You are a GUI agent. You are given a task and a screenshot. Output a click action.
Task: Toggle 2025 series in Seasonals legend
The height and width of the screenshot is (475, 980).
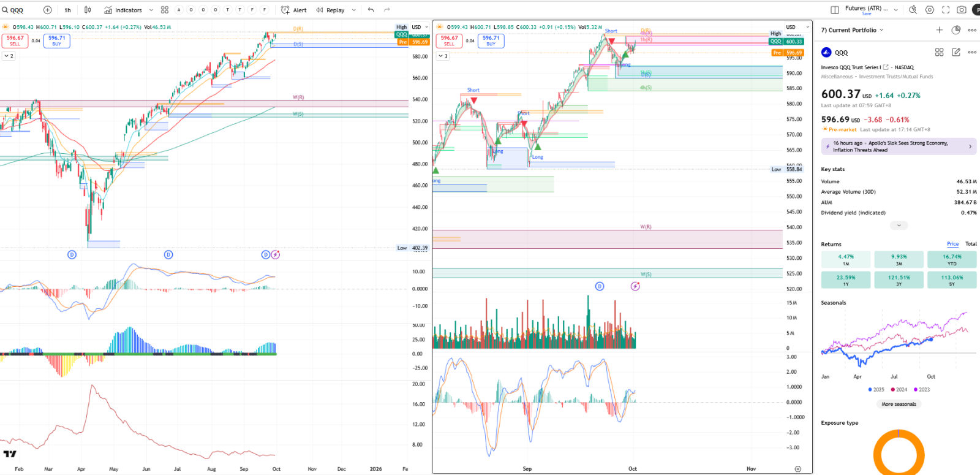(876, 390)
